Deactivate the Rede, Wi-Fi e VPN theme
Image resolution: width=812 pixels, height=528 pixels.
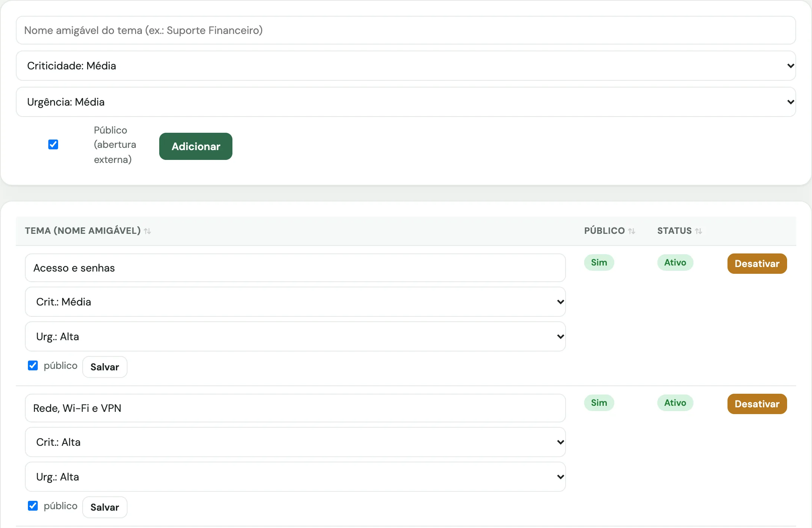(757, 404)
